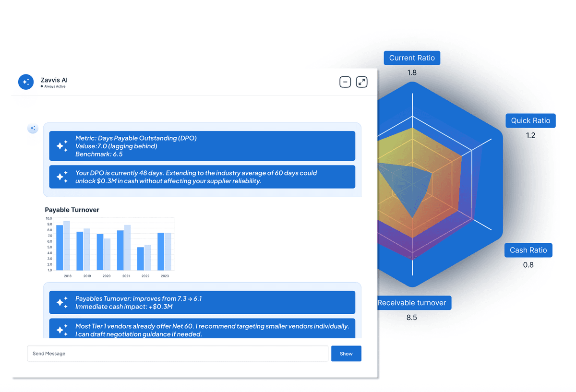Toggle the Cash Ratio label on the radar chart
Viewport: 576px width, 392px height.
coord(528,250)
